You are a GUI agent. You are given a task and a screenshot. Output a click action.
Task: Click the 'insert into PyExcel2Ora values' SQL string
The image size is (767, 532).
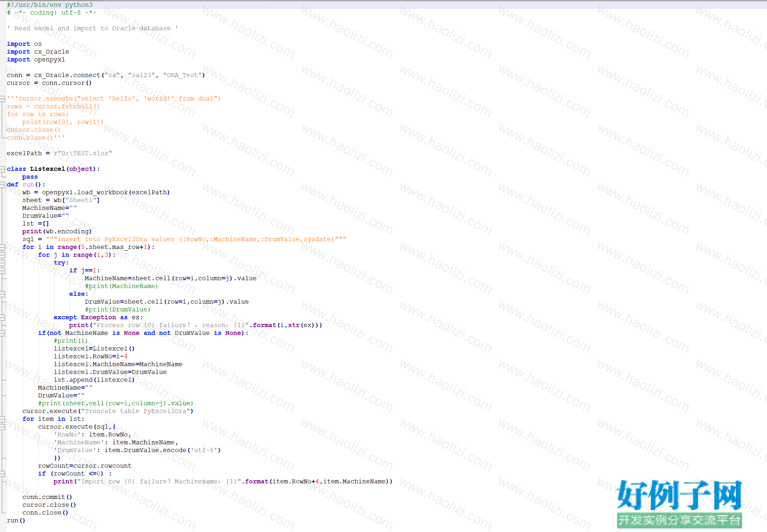pyautogui.click(x=196, y=239)
